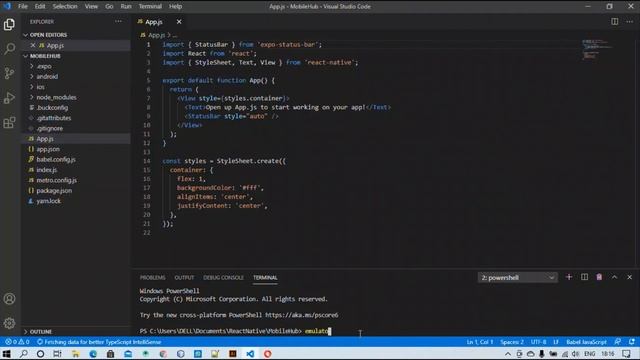The height and width of the screenshot is (360, 640).
Task: Select the Terminal panel tab
Action: click(x=265, y=278)
